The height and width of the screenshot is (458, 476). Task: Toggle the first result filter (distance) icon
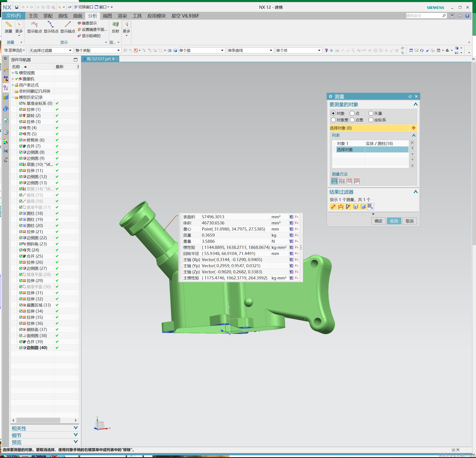333,207
